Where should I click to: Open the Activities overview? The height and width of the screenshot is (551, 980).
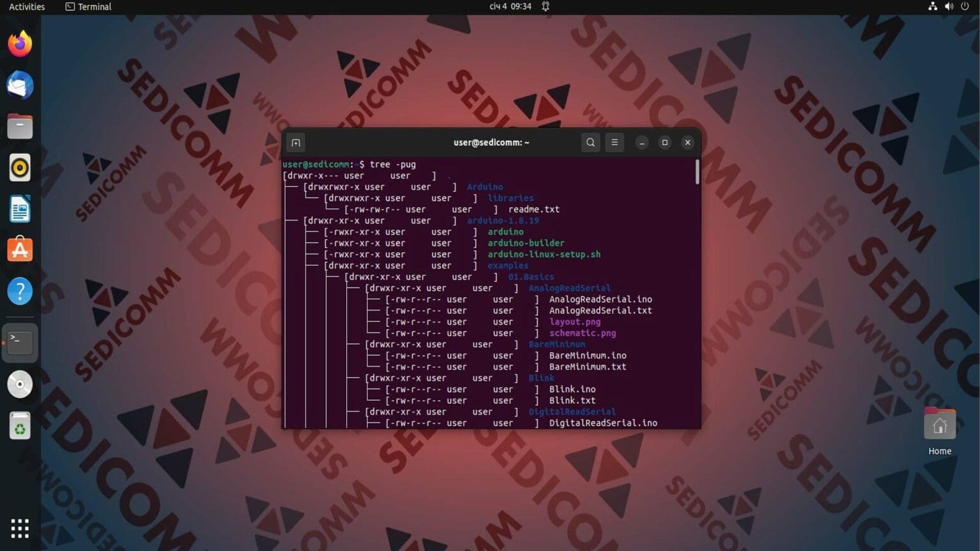tap(27, 6)
